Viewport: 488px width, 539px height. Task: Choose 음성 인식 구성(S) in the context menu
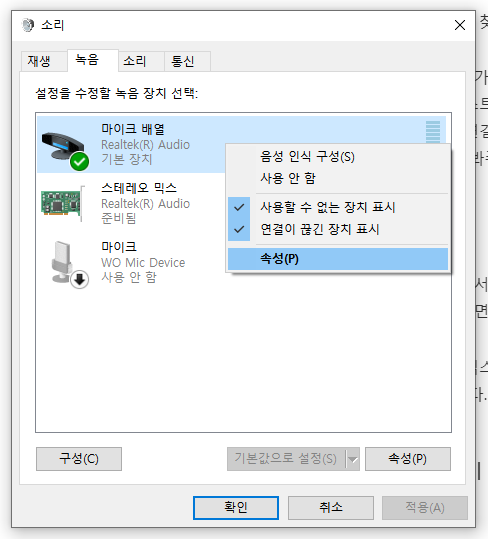tap(338, 157)
